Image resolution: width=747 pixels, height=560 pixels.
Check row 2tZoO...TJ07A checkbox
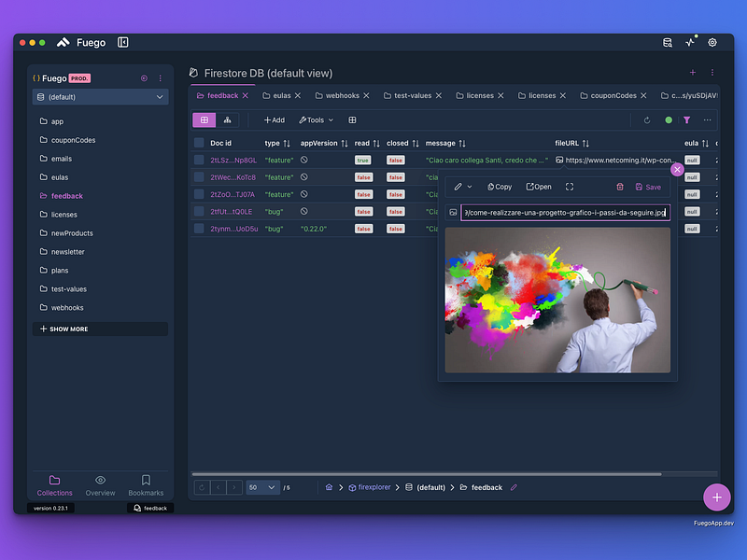pos(199,194)
